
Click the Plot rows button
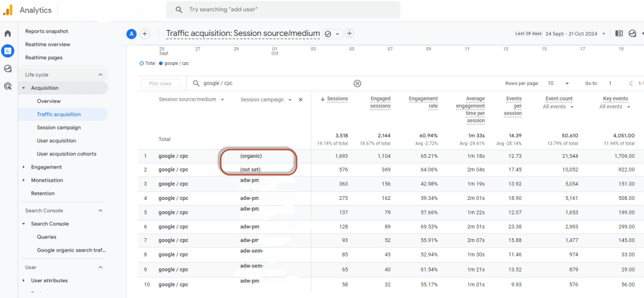[x=159, y=84]
